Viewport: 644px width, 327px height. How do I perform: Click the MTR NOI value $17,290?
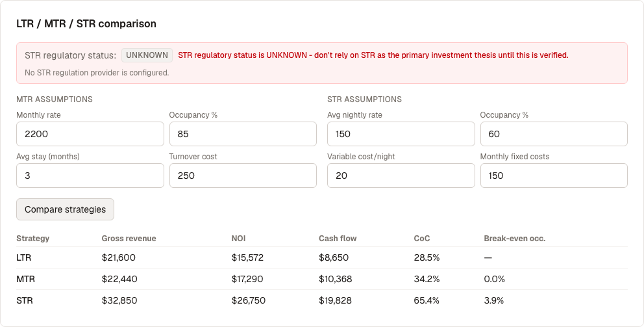point(247,280)
